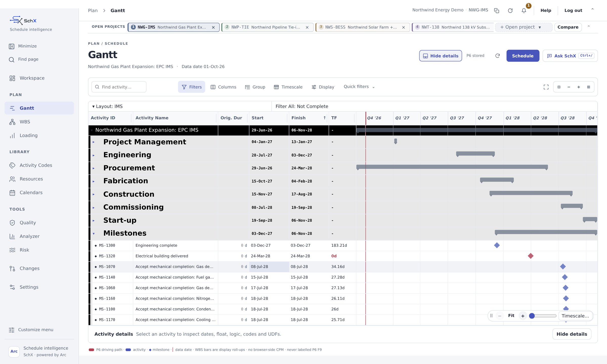Click the Compare button
The height and width of the screenshot is (364, 607).
coord(568,27)
